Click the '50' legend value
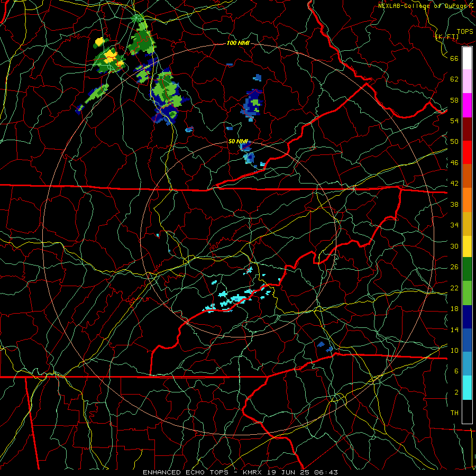Viewport: 476px width, 476px height. tap(454, 142)
